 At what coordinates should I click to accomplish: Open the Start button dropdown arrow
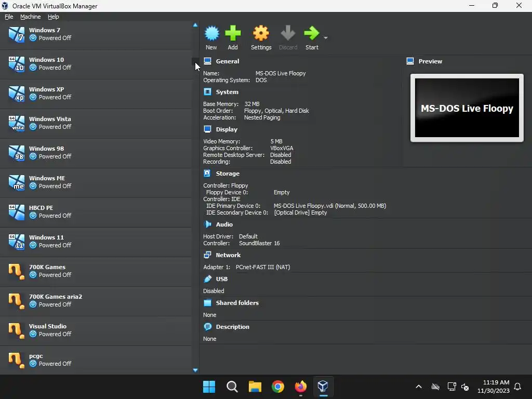coord(326,37)
